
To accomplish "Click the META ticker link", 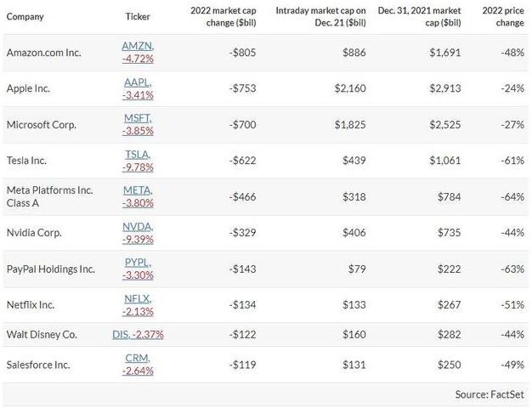I will pos(137,189).
